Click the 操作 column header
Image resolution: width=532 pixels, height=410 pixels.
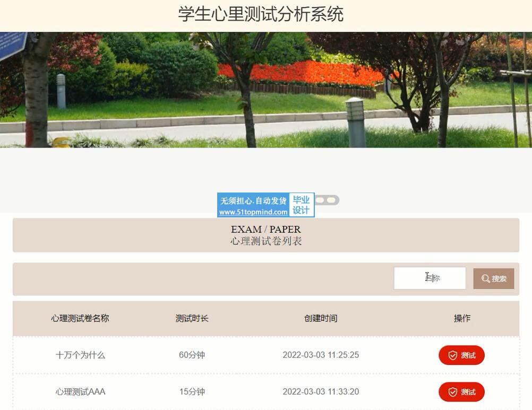[462, 318]
